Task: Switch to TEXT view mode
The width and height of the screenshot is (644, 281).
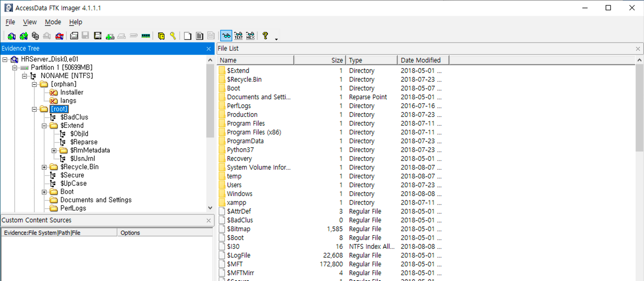Action: click(238, 36)
